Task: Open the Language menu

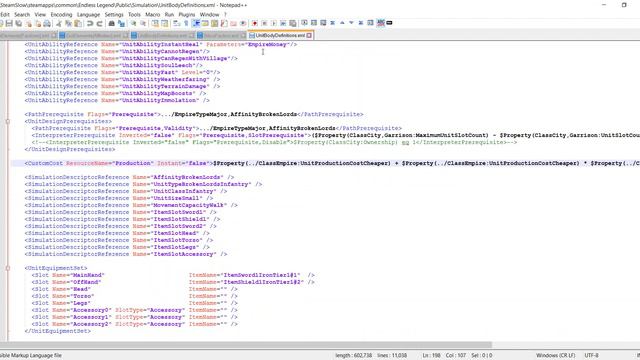Action: (88, 14)
